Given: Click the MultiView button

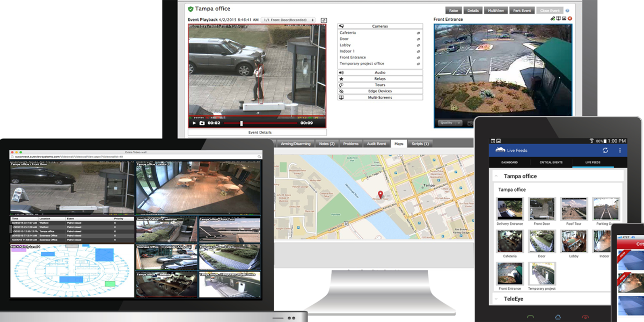Looking at the screenshot, I should 495,10.
